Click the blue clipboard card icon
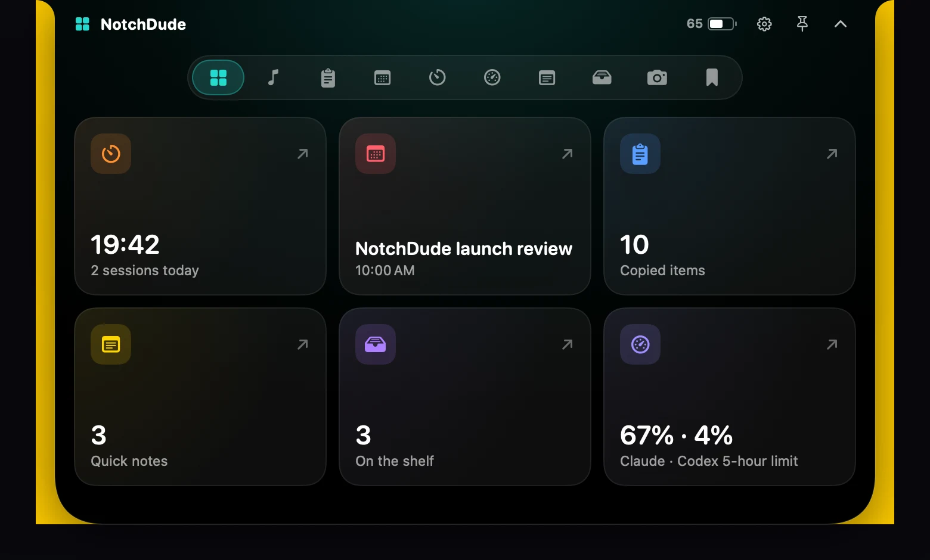This screenshot has width=930, height=560. coord(640,154)
